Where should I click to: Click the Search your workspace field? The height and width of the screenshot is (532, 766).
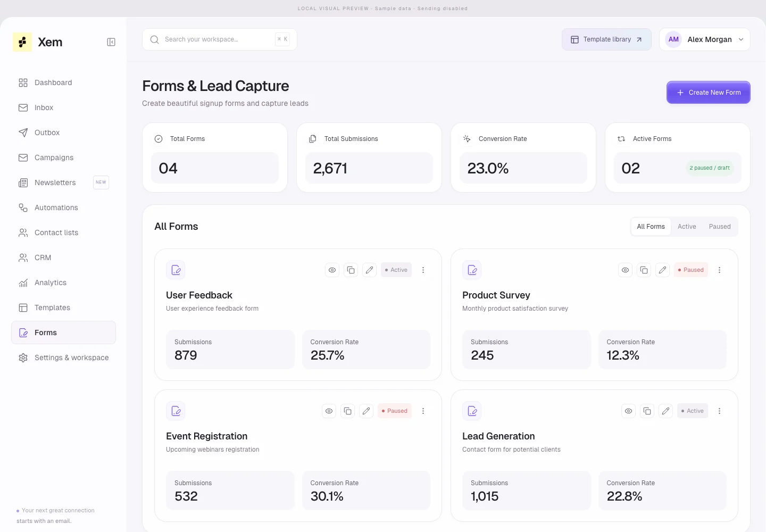(x=220, y=39)
